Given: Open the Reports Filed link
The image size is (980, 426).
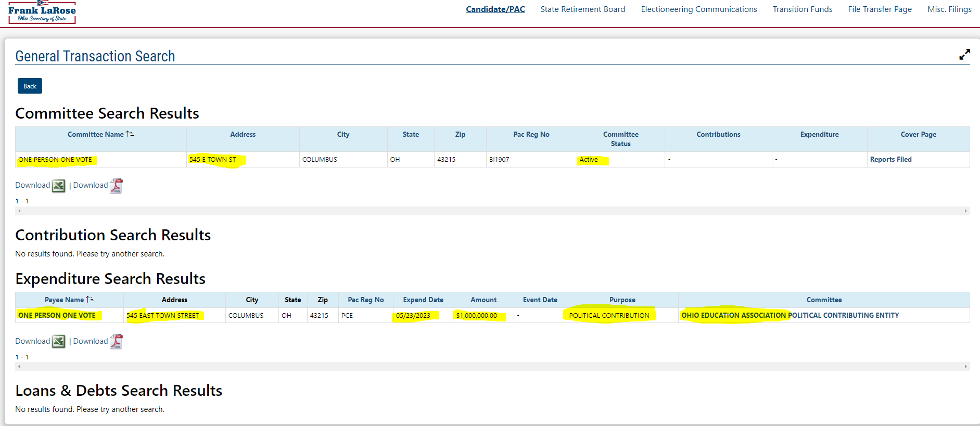Looking at the screenshot, I should (890, 160).
